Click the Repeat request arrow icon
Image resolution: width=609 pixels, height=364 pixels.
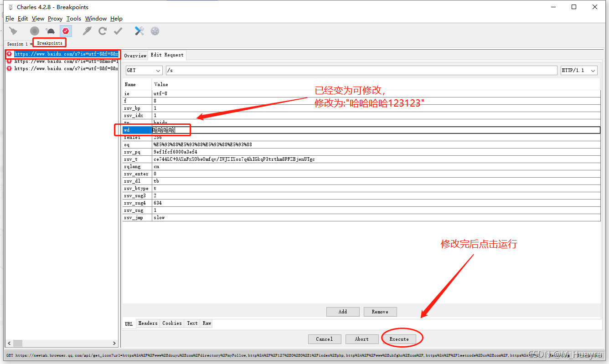tap(103, 31)
